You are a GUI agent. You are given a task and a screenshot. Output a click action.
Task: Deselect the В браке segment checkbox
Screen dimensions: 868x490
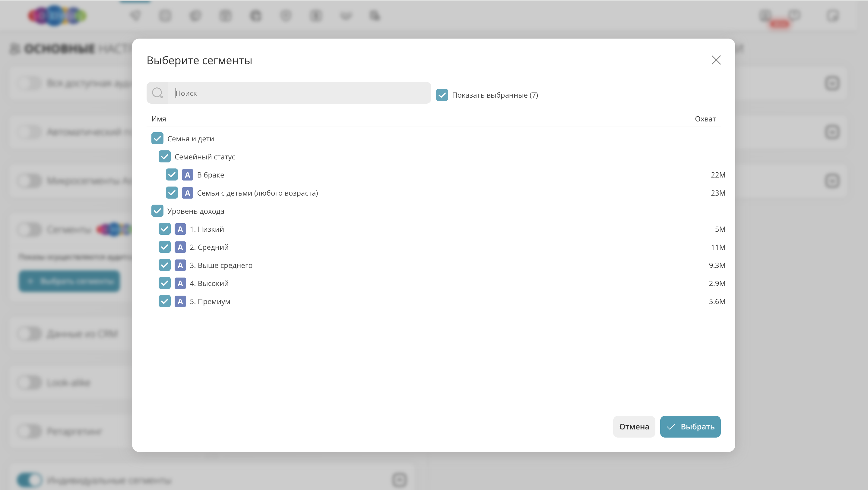coord(172,175)
